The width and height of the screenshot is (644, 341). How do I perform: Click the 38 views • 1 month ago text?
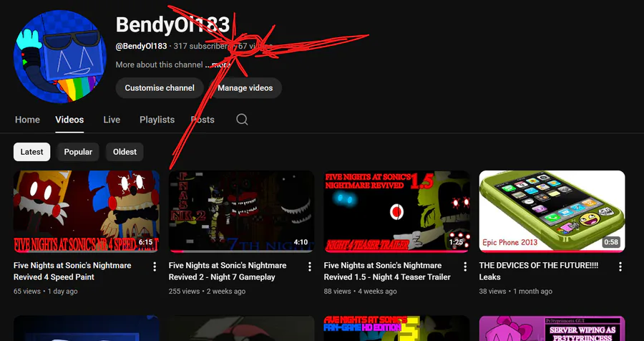pos(515,292)
